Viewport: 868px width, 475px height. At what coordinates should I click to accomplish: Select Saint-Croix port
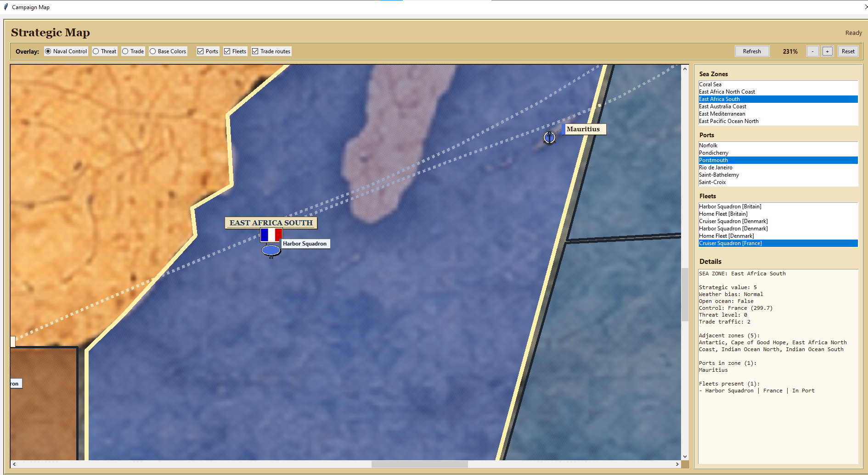(778, 182)
